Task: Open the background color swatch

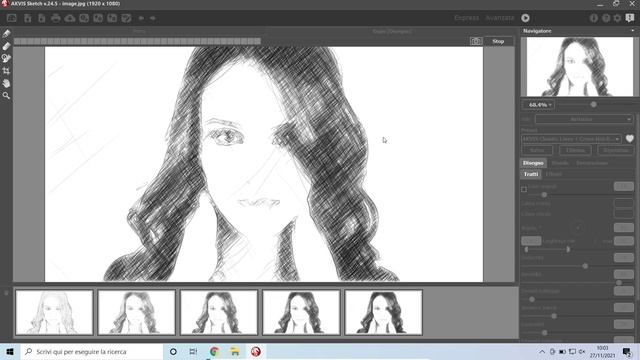Action: tap(624, 214)
